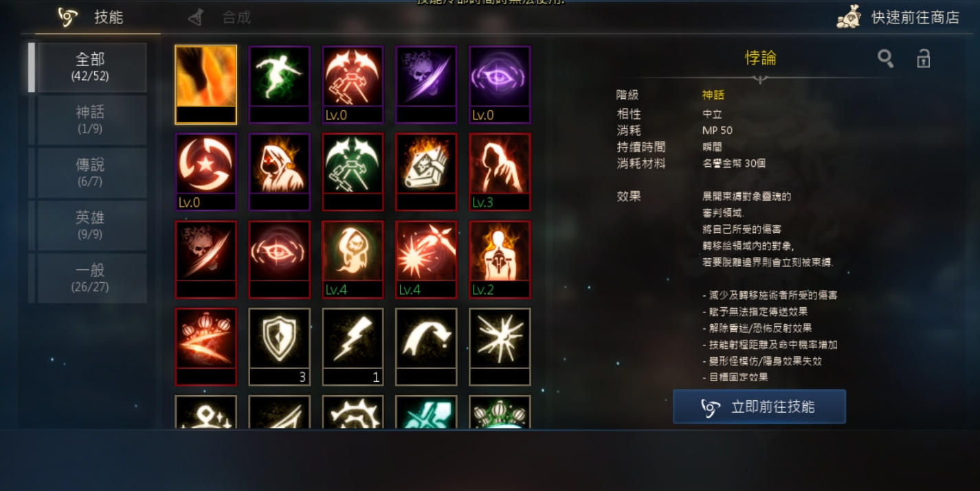Toggle the padlock lock icon

[x=924, y=58]
